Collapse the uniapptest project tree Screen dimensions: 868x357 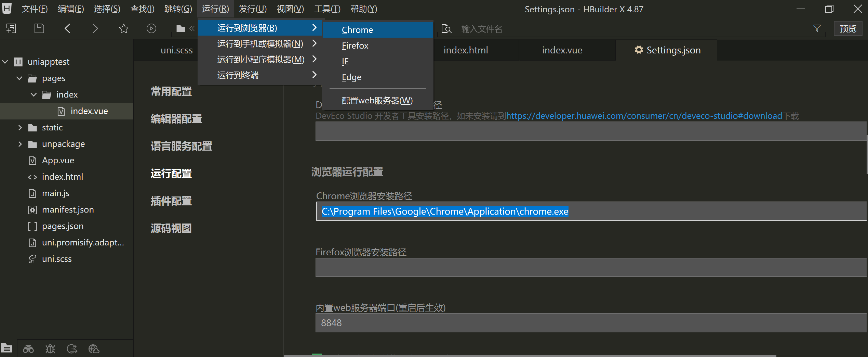coord(5,62)
